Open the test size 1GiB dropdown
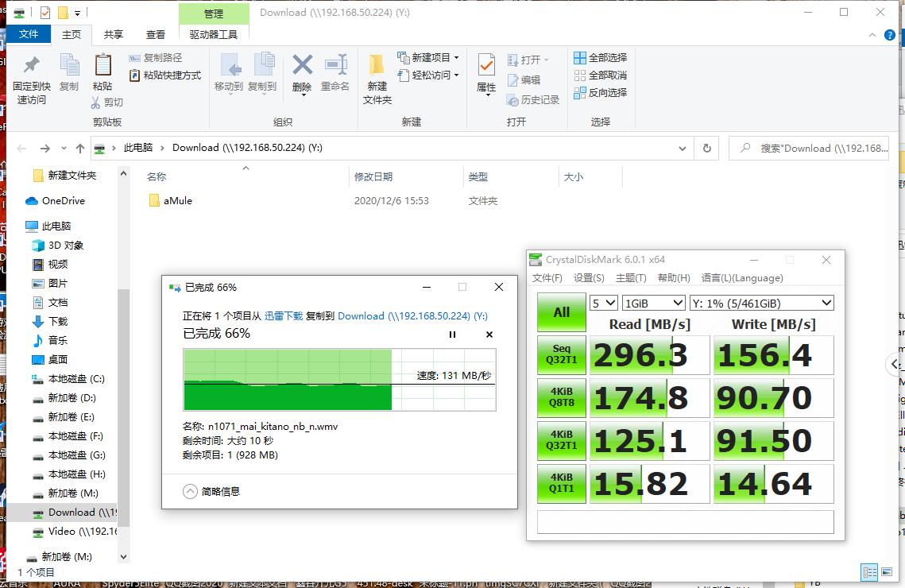Screen dimensions: 905x588 pyautogui.click(x=653, y=303)
